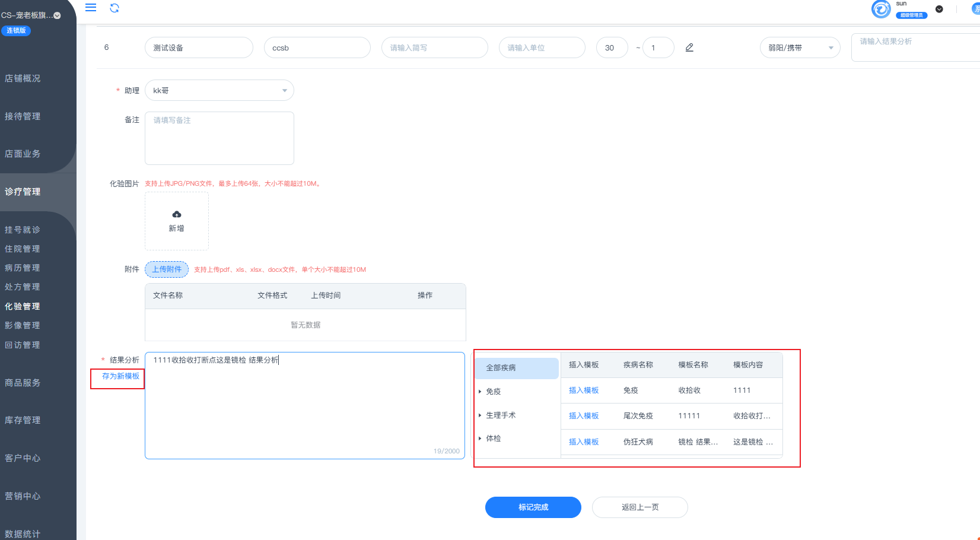Click 存为新模板 link

120,376
